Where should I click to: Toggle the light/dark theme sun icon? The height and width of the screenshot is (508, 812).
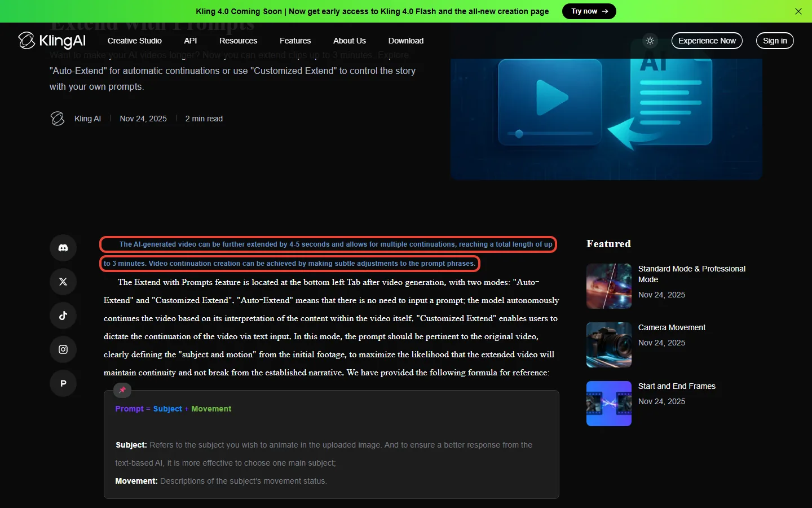coord(650,41)
